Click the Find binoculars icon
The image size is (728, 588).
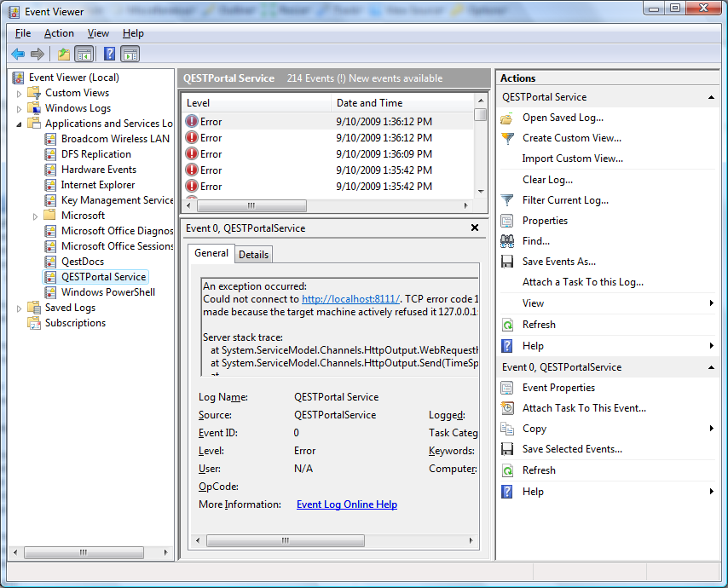coord(508,241)
